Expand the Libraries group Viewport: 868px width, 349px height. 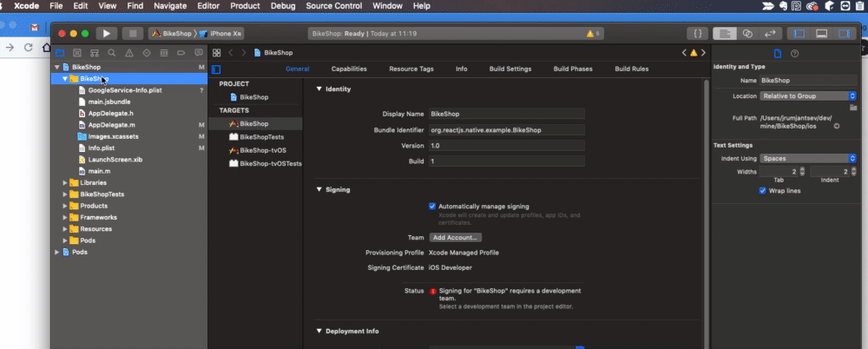[x=65, y=183]
